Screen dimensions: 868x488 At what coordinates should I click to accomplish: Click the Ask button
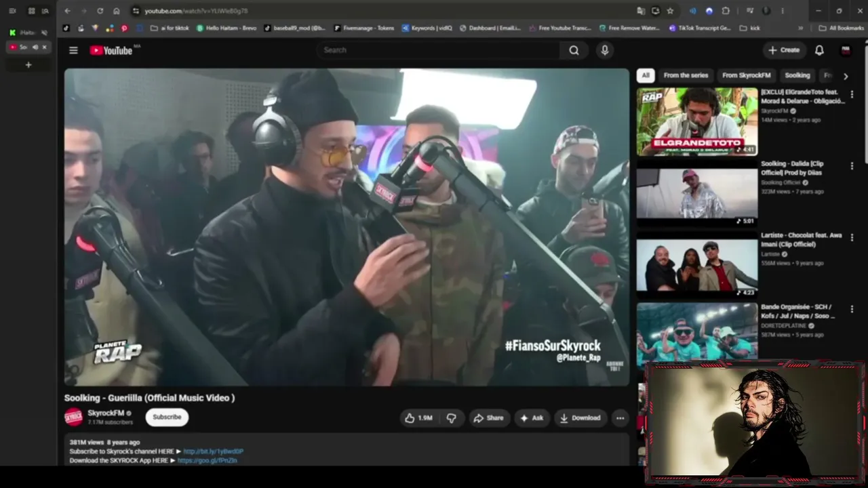(532, 418)
